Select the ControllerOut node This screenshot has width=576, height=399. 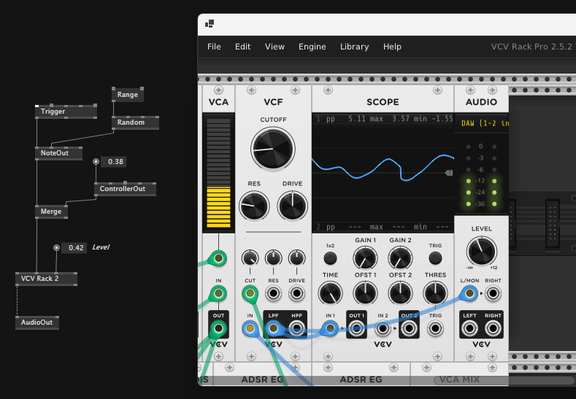point(125,189)
